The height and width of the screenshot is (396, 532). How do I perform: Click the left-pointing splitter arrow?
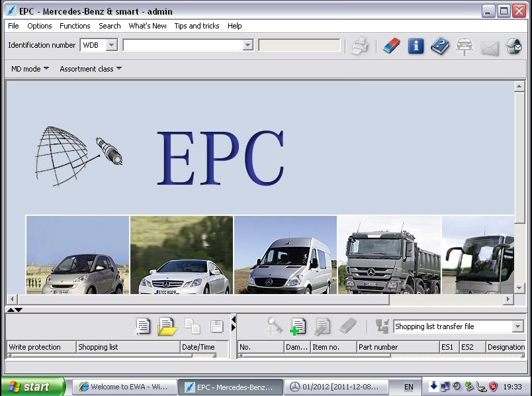click(x=233, y=319)
